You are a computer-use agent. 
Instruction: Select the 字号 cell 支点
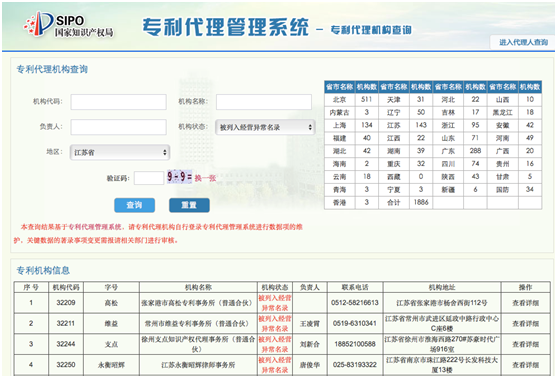tap(111, 344)
